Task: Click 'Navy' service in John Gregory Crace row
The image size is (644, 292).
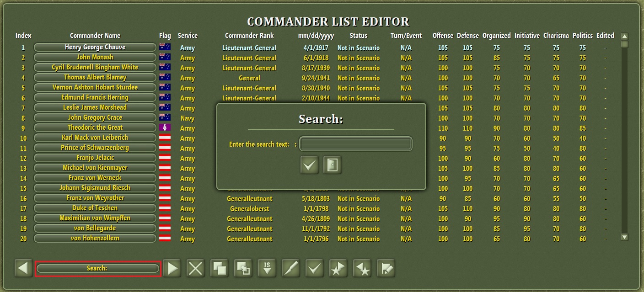Action: tap(188, 118)
